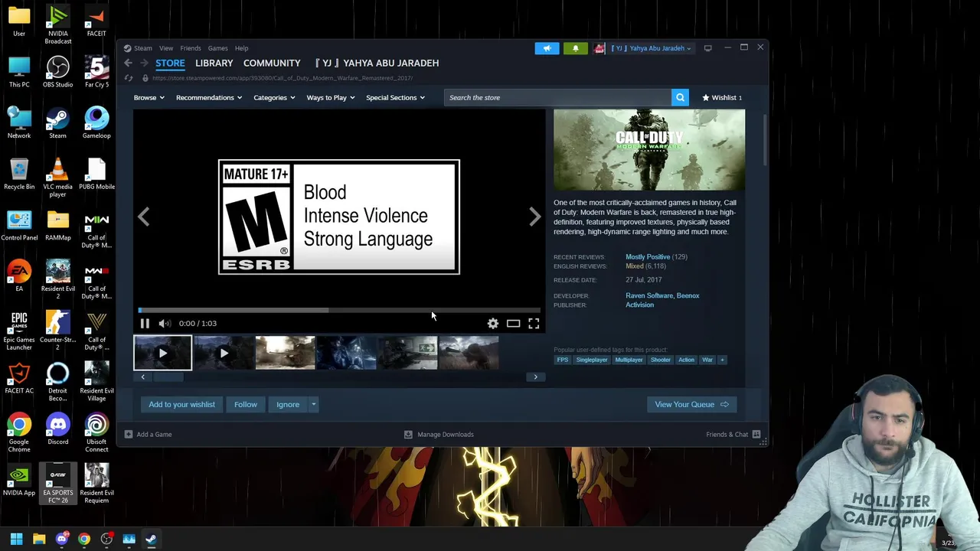Expand the Categories dropdown
The width and height of the screenshot is (980, 551).
(274, 97)
